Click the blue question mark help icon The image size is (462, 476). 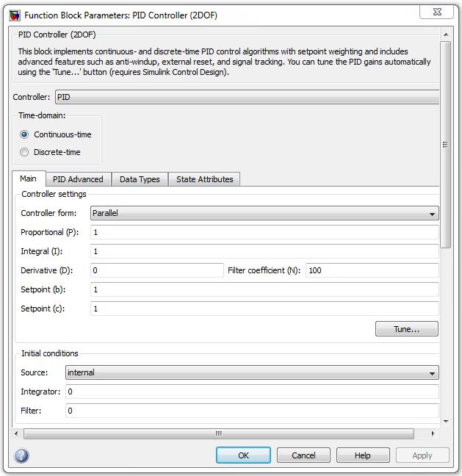click(21, 455)
